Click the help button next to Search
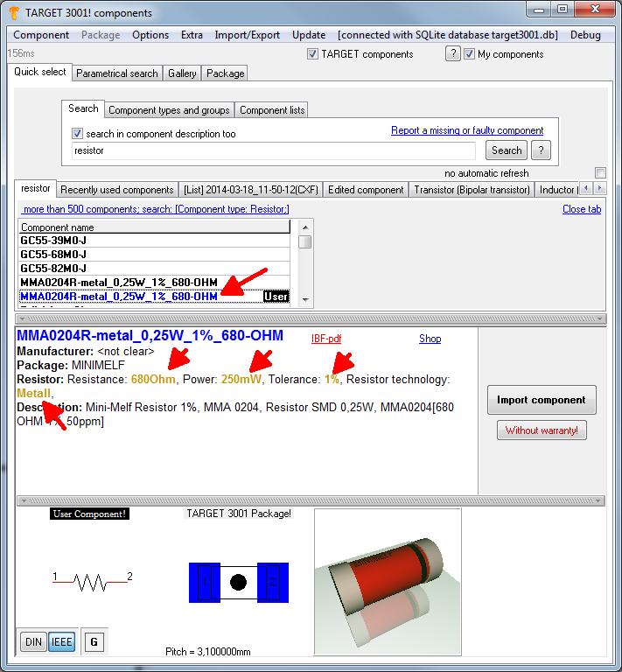Viewport: 622px width, 672px height. pos(541,150)
